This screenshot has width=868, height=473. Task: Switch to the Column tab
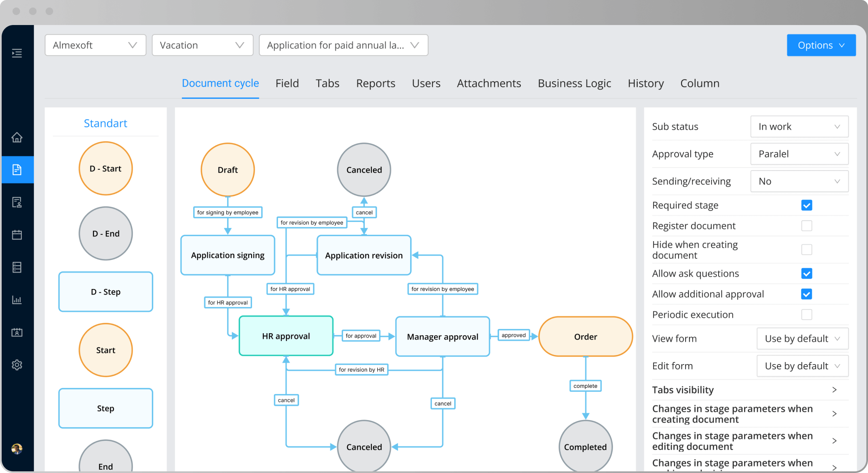click(700, 83)
